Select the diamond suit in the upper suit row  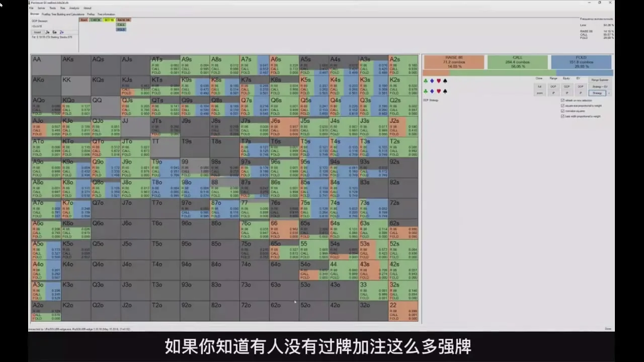(x=432, y=80)
